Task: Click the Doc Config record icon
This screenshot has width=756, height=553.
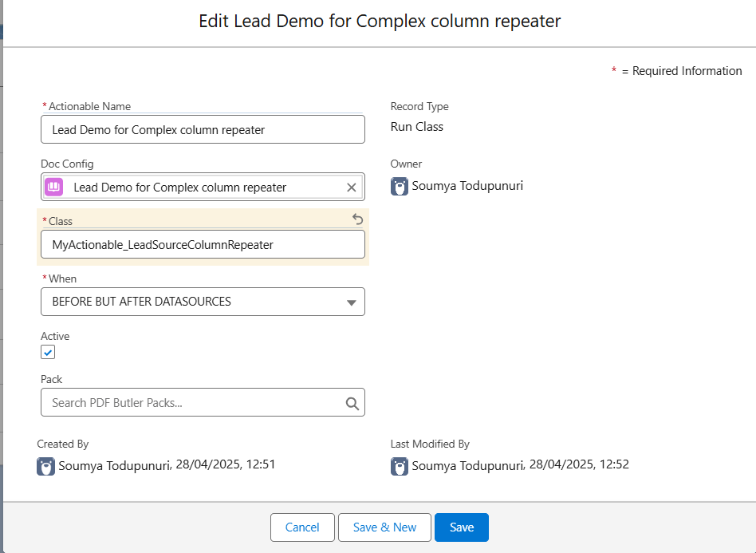Action: [54, 187]
